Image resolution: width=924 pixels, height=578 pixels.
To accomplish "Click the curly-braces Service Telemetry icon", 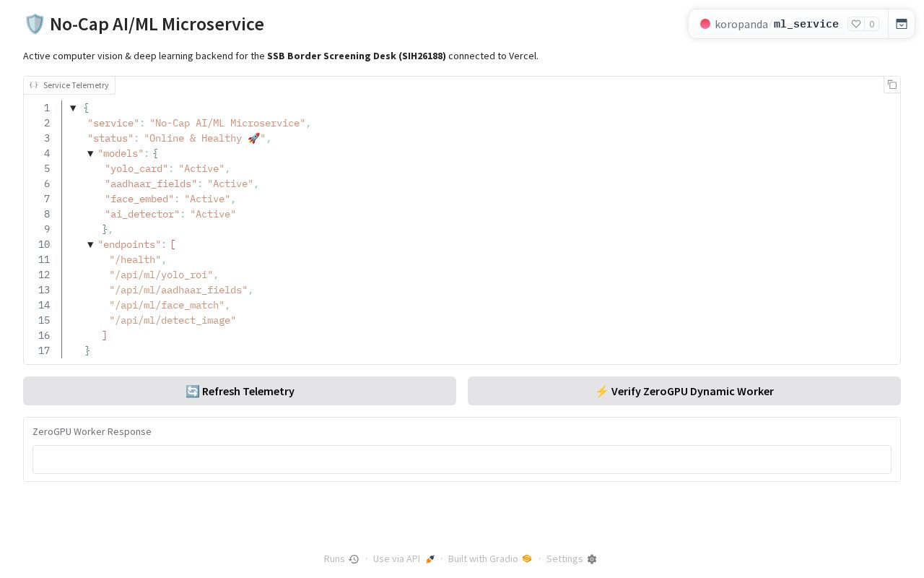I will click(33, 85).
